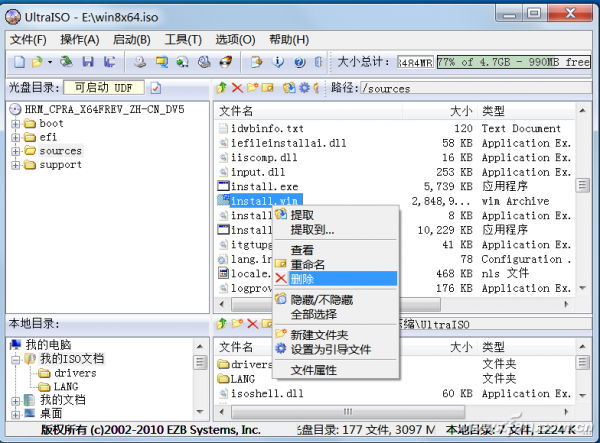Open the 帮助(H) menu
Image resolution: width=600 pixels, height=443 pixels.
[289, 39]
